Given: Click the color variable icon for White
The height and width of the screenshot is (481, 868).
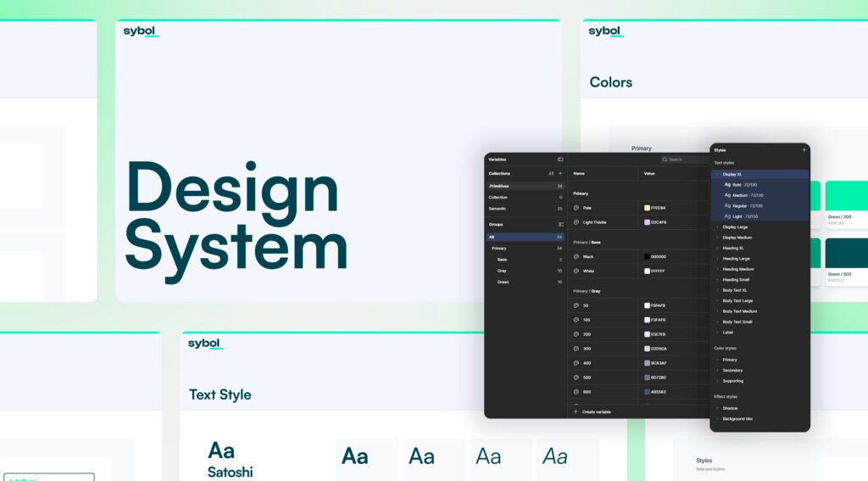Looking at the screenshot, I should click(x=576, y=271).
